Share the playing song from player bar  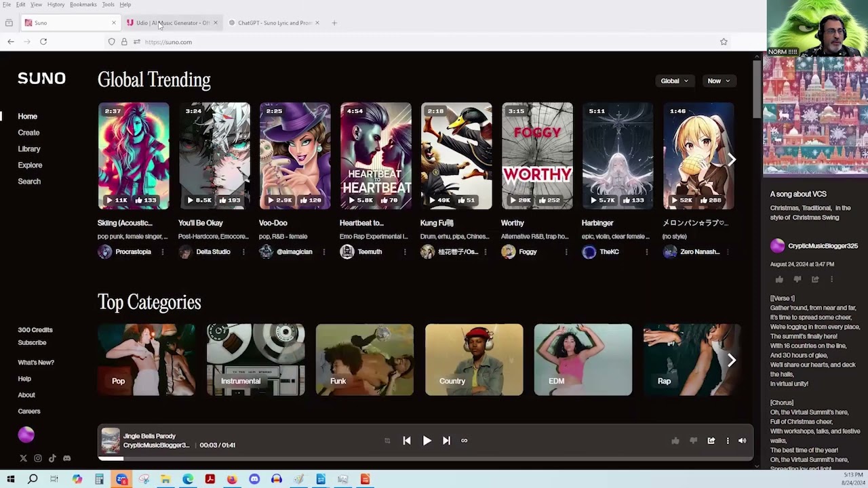coord(711,441)
